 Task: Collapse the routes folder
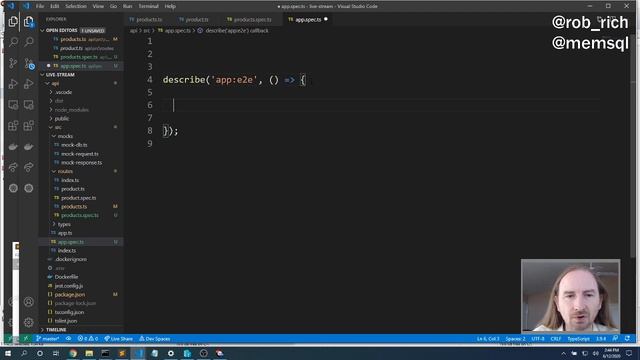point(54,171)
